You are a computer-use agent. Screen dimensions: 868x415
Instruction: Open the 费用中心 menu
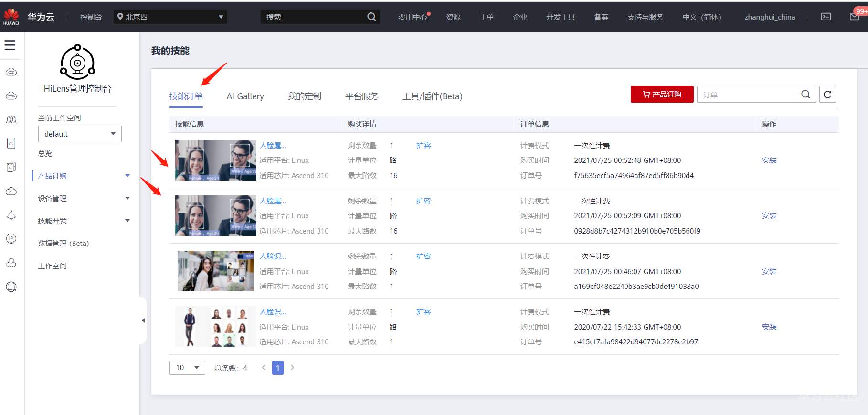tap(413, 17)
